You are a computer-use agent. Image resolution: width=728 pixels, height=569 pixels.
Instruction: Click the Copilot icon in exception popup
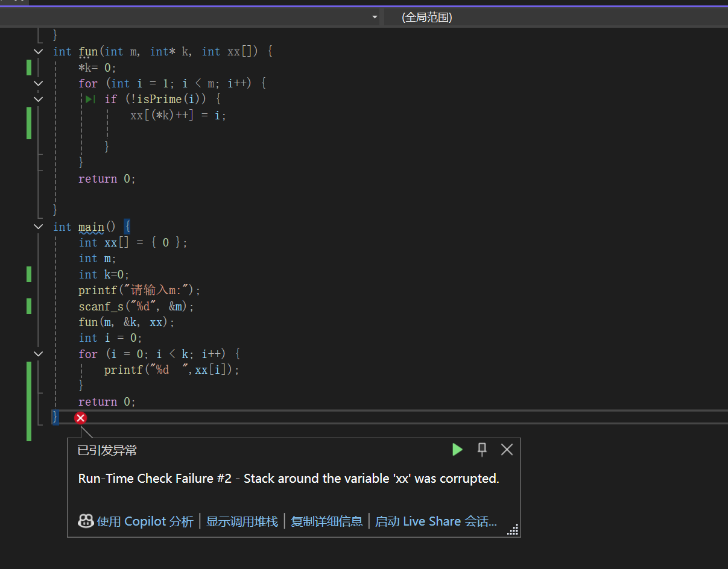(x=86, y=521)
